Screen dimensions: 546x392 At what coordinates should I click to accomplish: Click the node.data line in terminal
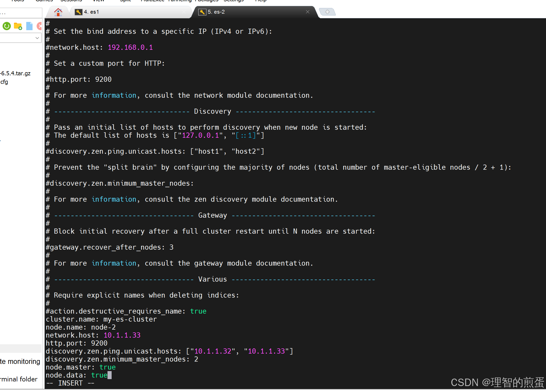76,375
